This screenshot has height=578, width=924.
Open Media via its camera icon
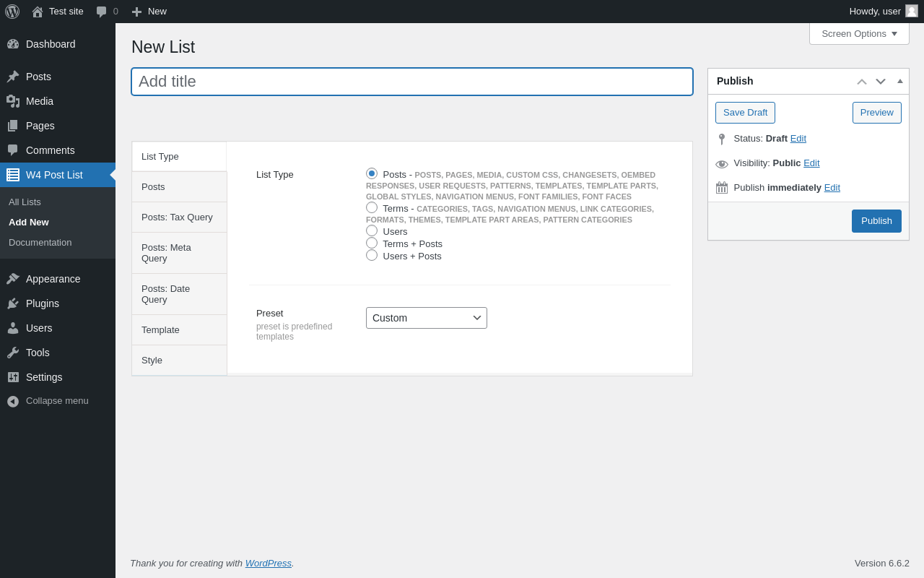(13, 101)
